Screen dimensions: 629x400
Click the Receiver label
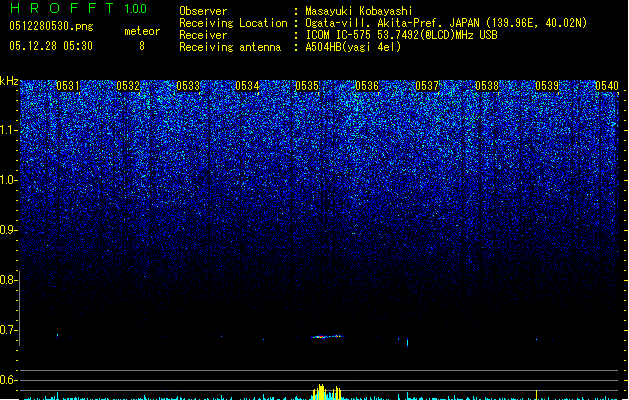tap(203, 35)
